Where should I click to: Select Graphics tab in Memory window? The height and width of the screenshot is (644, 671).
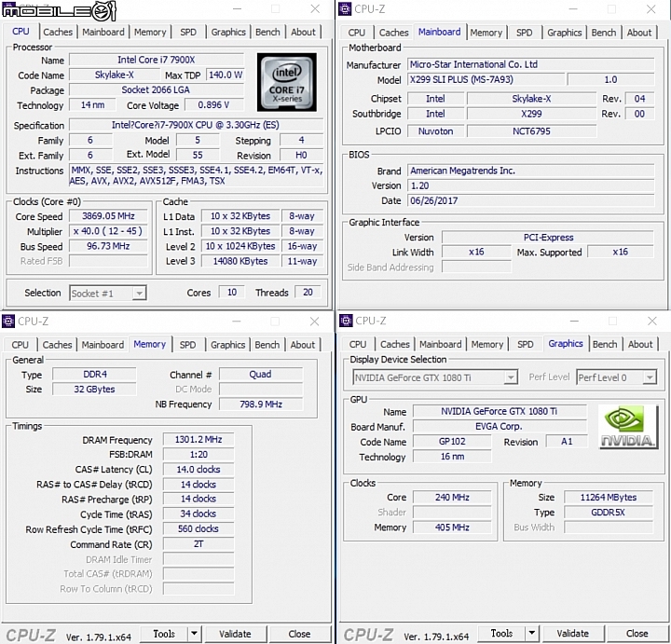pos(227,345)
